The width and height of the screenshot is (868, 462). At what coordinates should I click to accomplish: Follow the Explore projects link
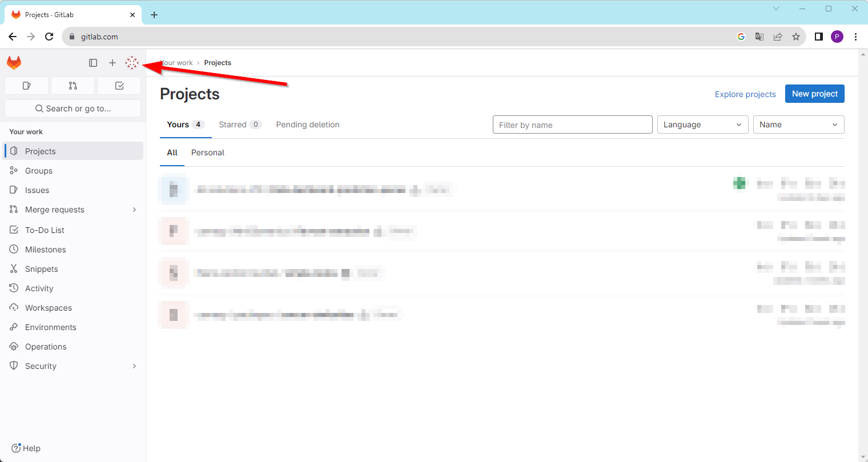(x=745, y=94)
